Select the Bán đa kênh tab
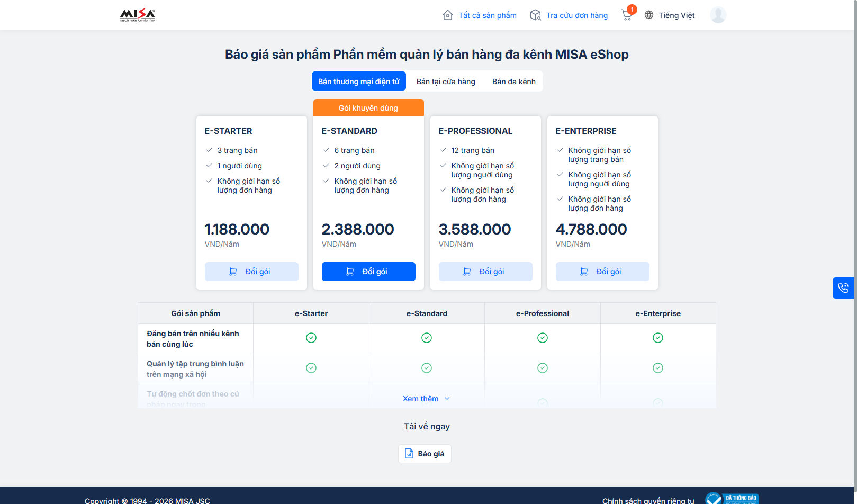 [x=514, y=82]
